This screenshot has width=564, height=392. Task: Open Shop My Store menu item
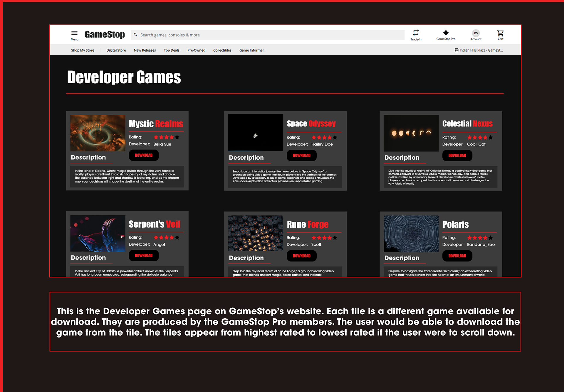point(83,50)
